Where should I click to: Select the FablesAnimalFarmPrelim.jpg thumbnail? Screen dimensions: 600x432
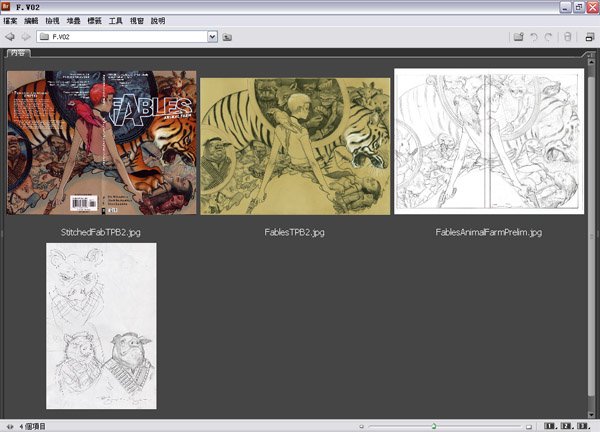point(488,142)
